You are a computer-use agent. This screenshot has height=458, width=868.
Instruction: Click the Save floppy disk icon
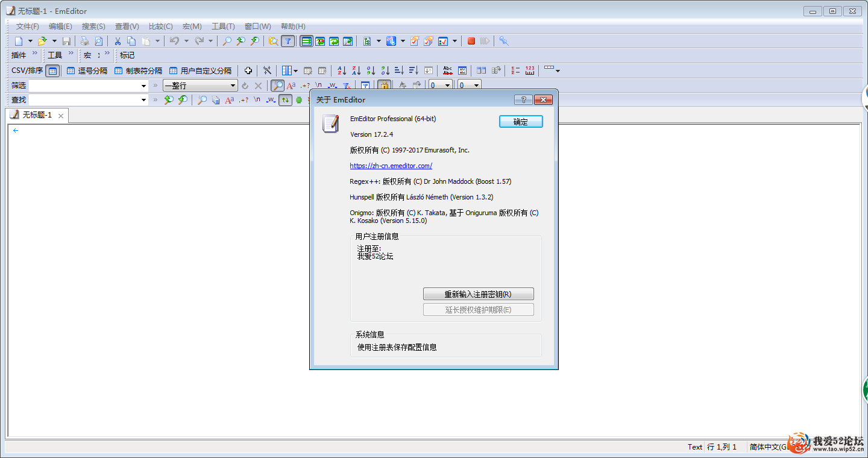(x=66, y=41)
